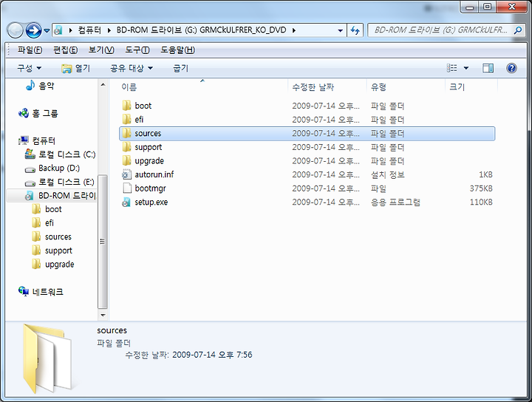
Task: Select support folder in navigation tree
Action: pyautogui.click(x=52, y=251)
